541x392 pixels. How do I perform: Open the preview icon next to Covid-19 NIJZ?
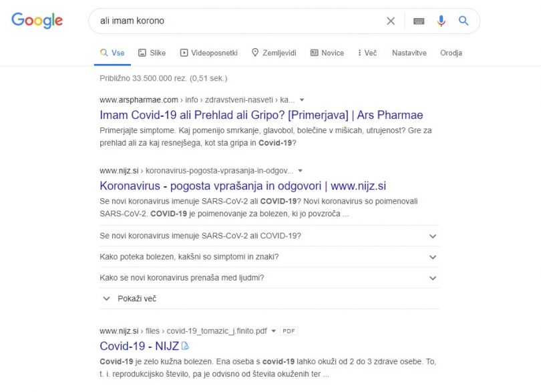point(186,346)
